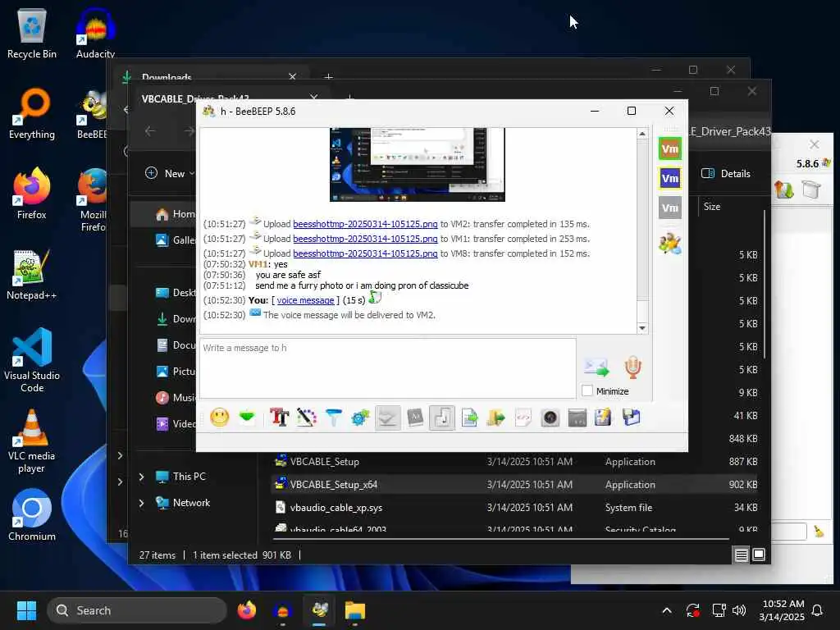This screenshot has width=840, height=630.
Task: Send the message with envelope arrow button
Action: click(x=596, y=367)
